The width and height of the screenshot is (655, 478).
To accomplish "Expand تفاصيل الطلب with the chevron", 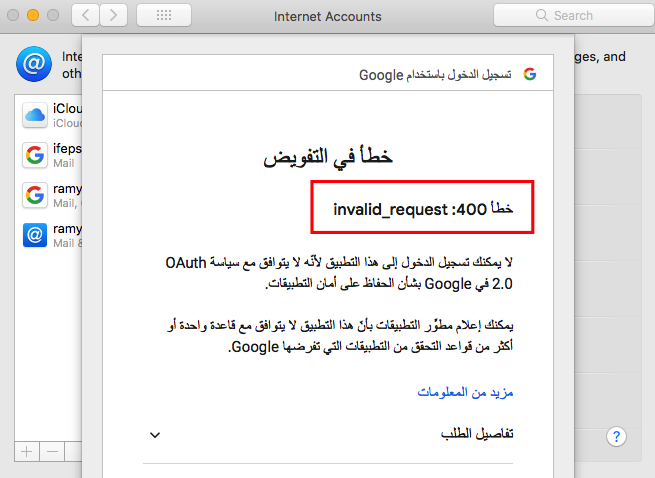I will pyautogui.click(x=155, y=435).
